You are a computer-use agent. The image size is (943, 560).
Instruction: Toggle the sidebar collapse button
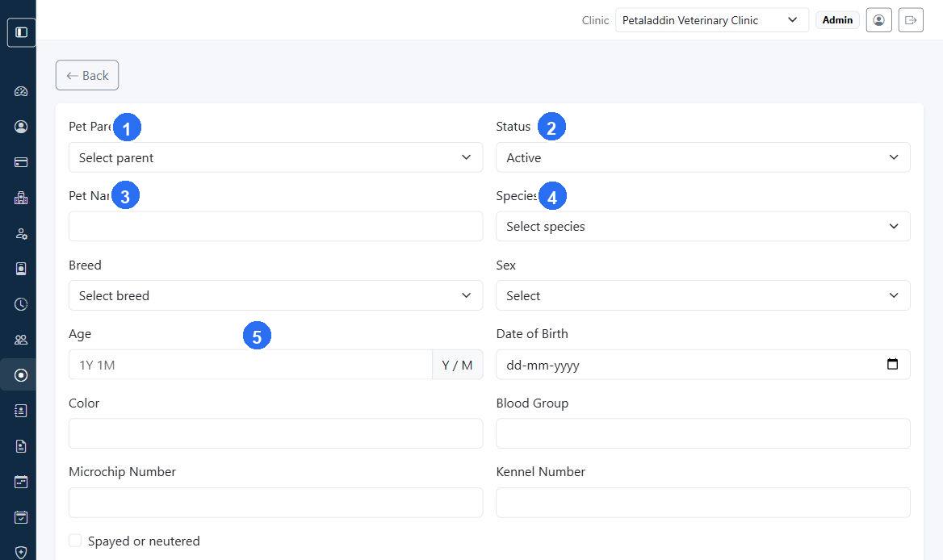click(21, 32)
